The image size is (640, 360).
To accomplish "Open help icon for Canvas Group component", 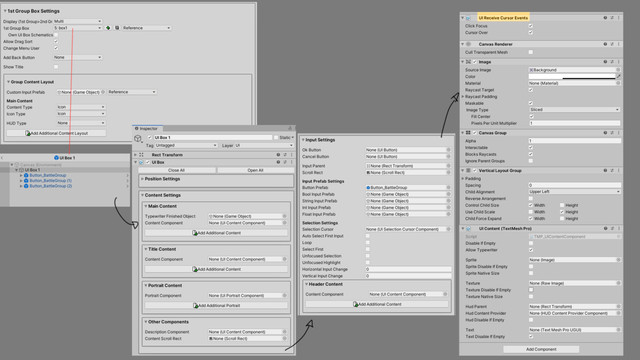I will 605,133.
